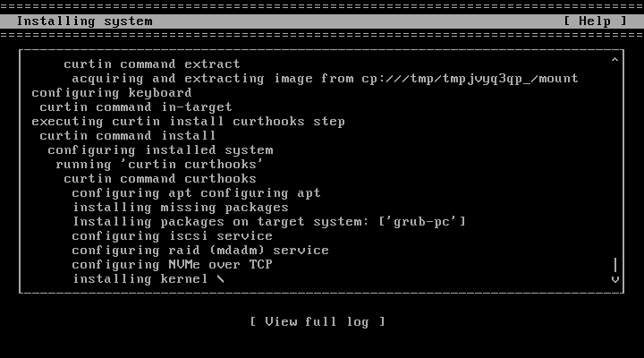Image resolution: width=644 pixels, height=358 pixels.
Task: Select the 'configuring raid (mdadm) service' line
Action: pyautogui.click(x=200, y=251)
